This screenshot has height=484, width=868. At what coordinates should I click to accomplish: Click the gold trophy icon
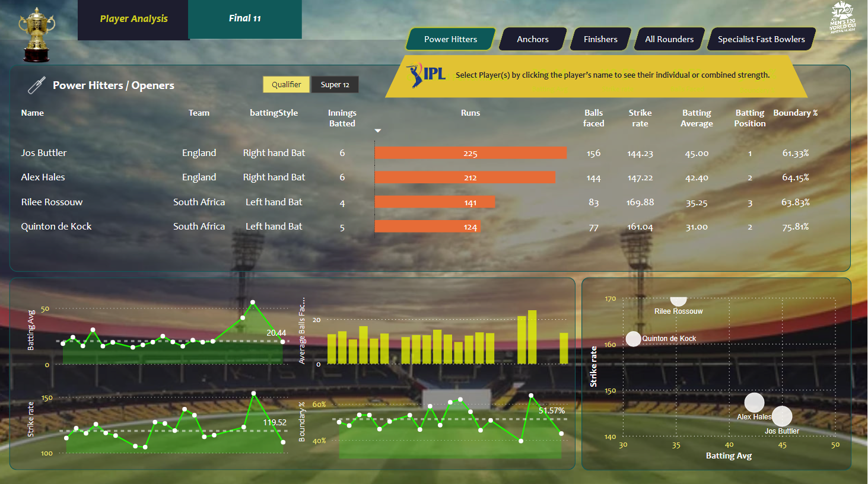coord(37,34)
